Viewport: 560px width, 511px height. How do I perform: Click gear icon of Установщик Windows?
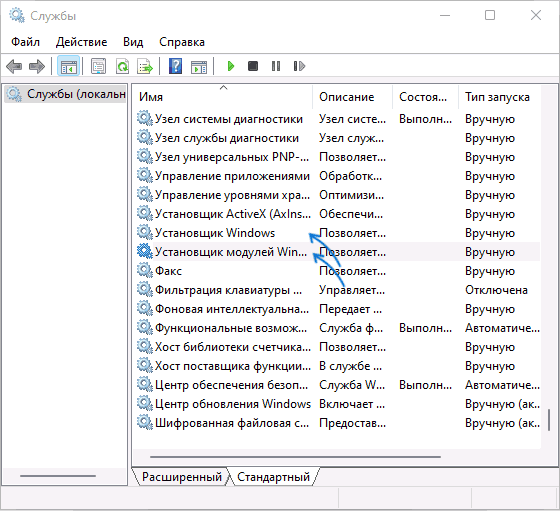[145, 232]
